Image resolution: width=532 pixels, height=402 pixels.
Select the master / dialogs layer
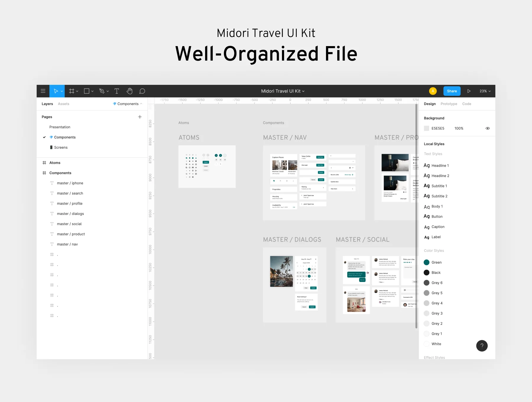pos(70,214)
